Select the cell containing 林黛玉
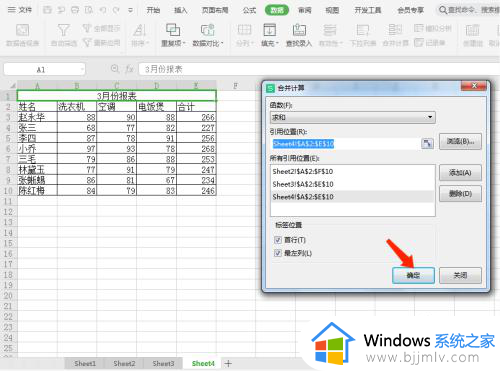Screen dimensions: 500x371 (37, 169)
